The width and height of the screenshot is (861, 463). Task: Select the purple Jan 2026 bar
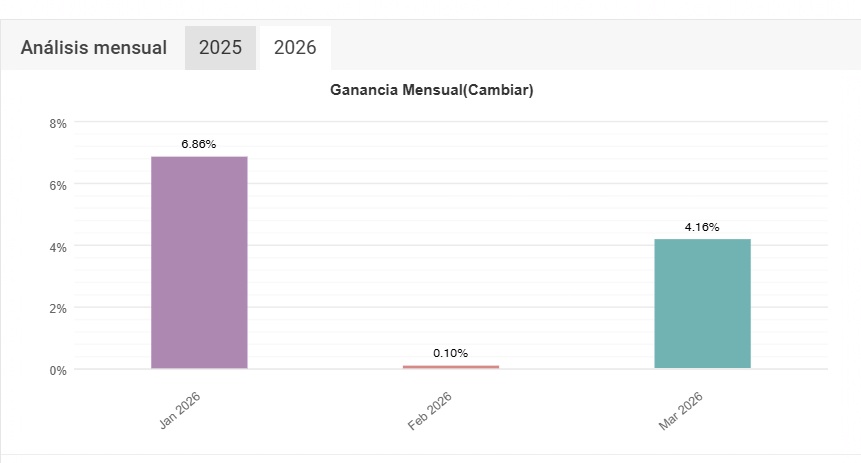coord(199,262)
